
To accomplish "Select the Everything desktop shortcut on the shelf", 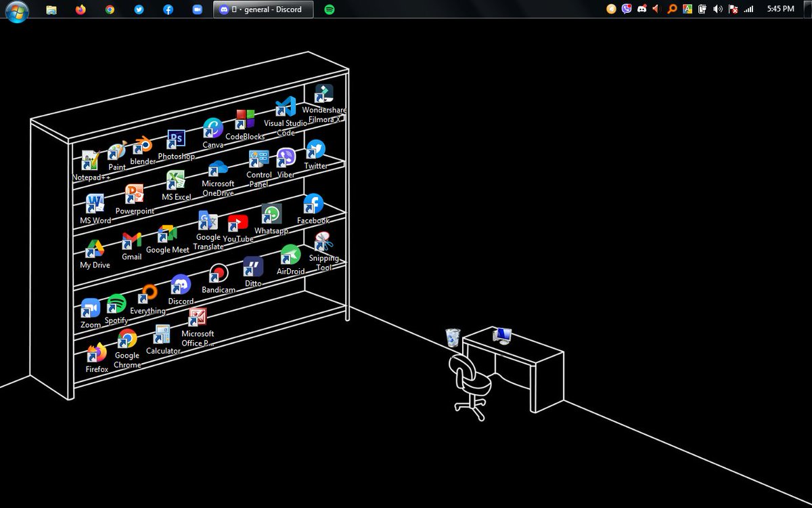I will pos(148,299).
